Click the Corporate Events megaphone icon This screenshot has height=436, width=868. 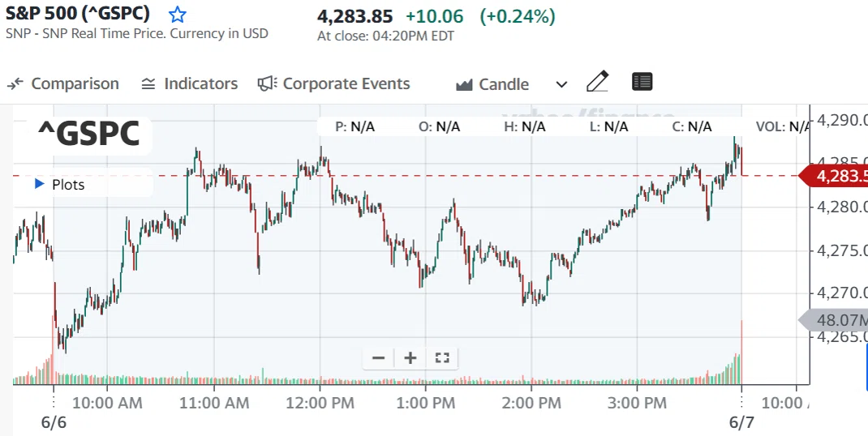tap(268, 83)
